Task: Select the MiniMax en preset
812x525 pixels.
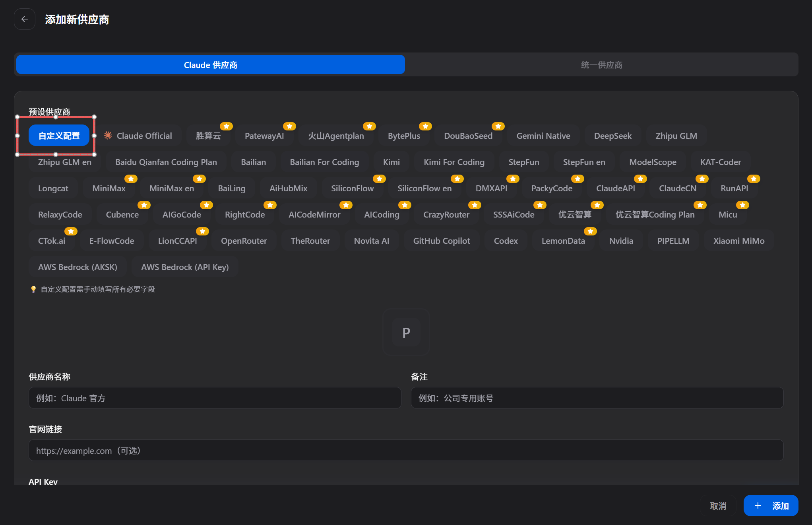Action: pyautogui.click(x=172, y=188)
